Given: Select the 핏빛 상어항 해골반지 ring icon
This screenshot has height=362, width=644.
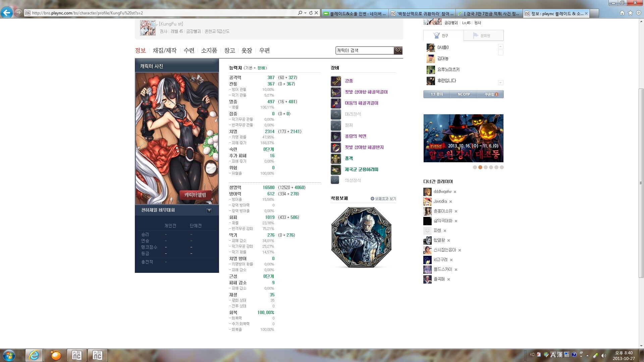Looking at the screenshot, I should tap(336, 147).
